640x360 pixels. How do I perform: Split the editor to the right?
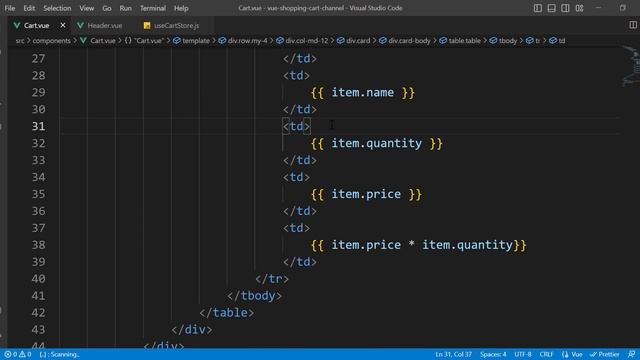[633, 25]
